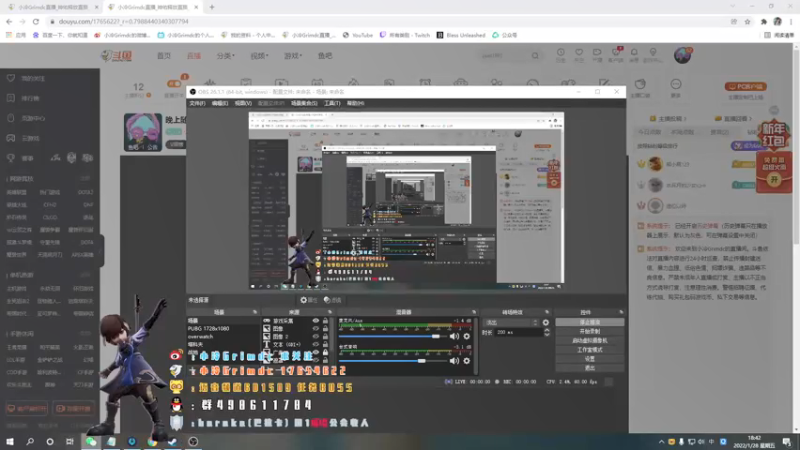This screenshot has height=450, width=800.
Task: Bookmark this page with star icon
Action: click(747, 21)
